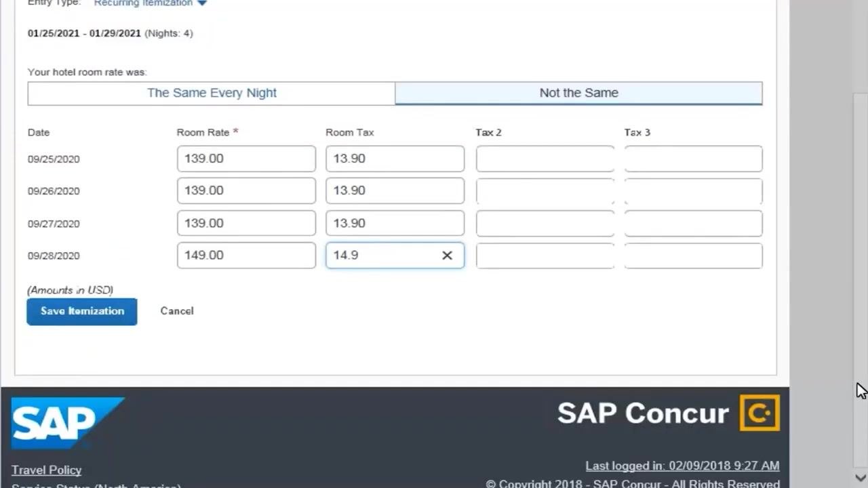Select The Same Every Night option
Viewport: 868px width, 488px height.
point(212,93)
